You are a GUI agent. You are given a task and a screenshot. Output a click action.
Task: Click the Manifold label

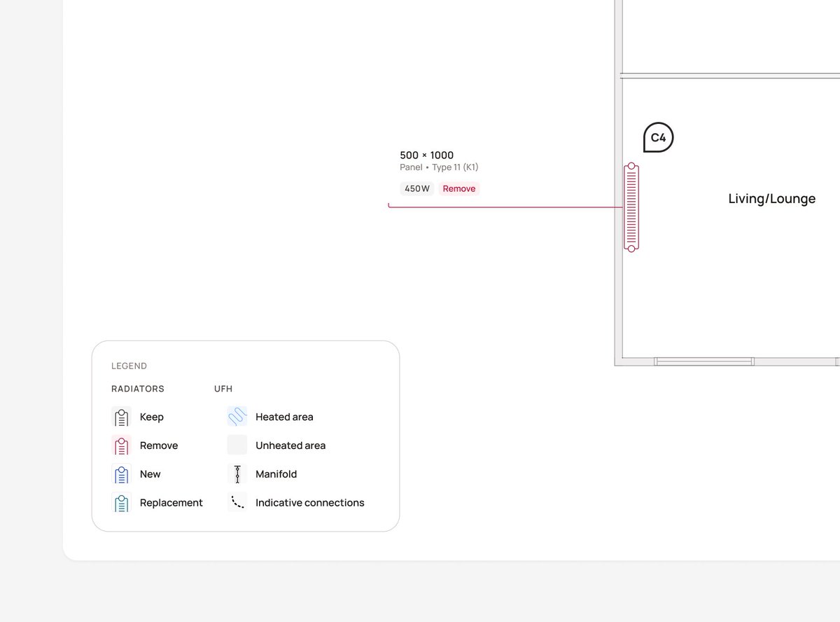point(276,474)
